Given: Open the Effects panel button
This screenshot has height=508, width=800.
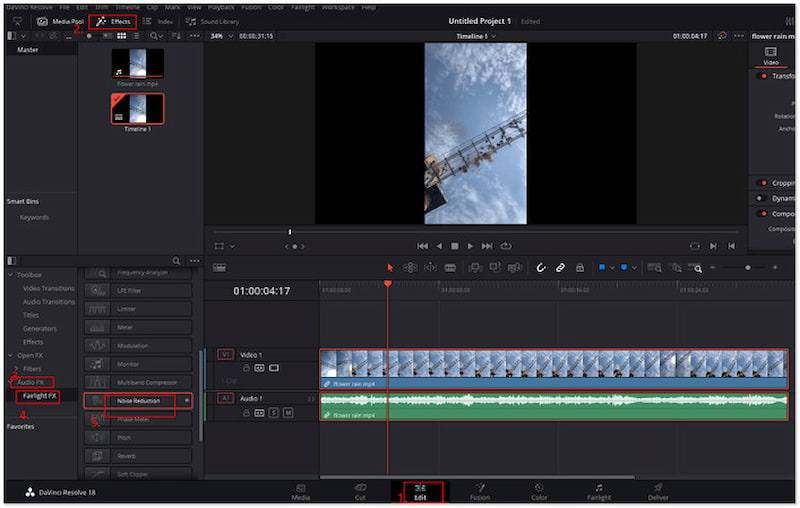Looking at the screenshot, I should 113,21.
